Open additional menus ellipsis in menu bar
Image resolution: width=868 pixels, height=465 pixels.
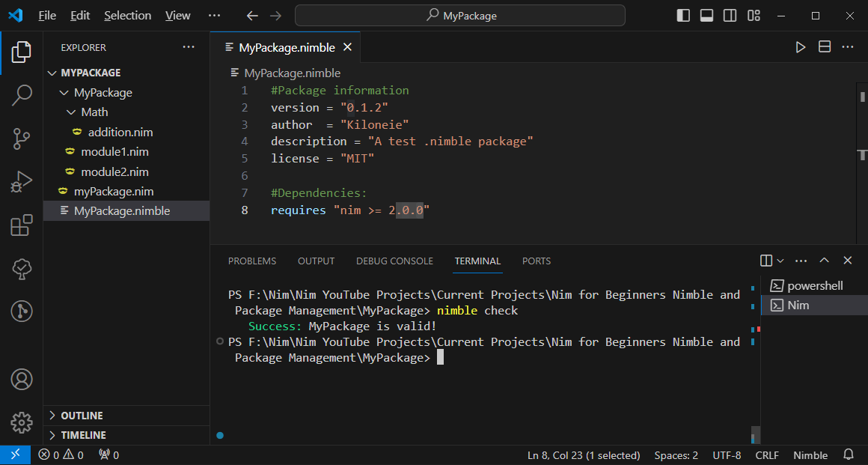pyautogui.click(x=214, y=16)
